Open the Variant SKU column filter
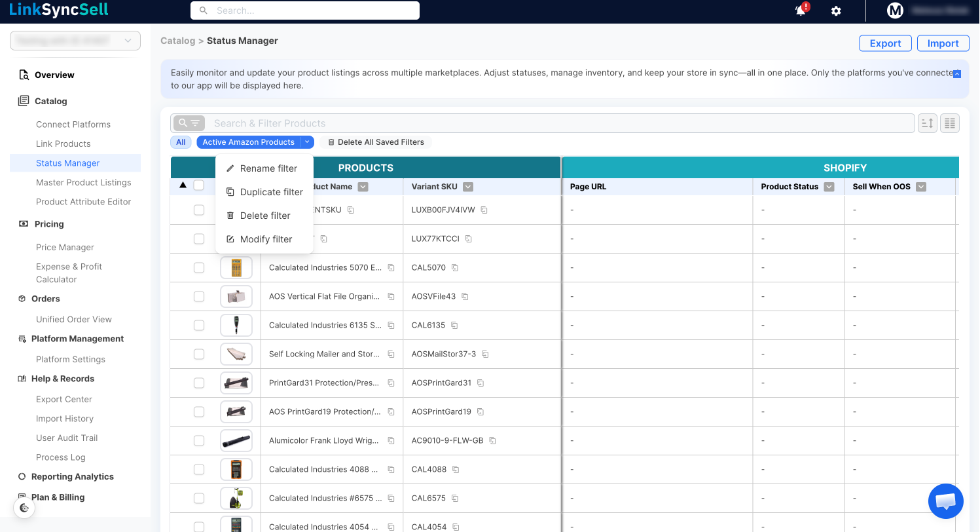The height and width of the screenshot is (532, 980). (x=468, y=187)
